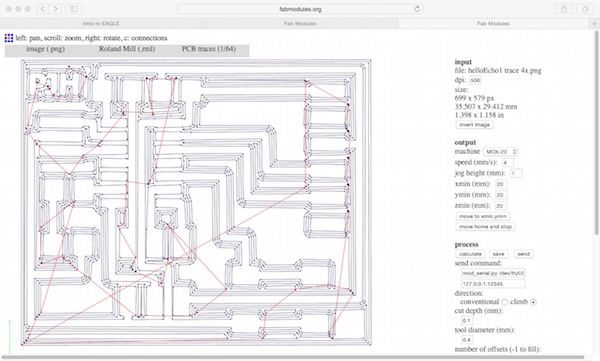This screenshot has height=361, width=600.
Task: Edit the dpi value field
Action: click(475, 80)
